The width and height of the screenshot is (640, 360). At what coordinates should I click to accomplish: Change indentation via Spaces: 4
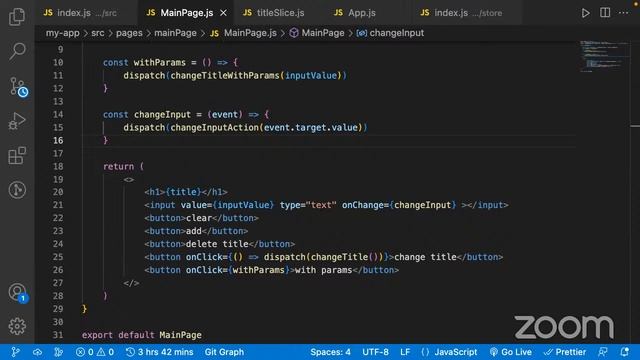330,352
